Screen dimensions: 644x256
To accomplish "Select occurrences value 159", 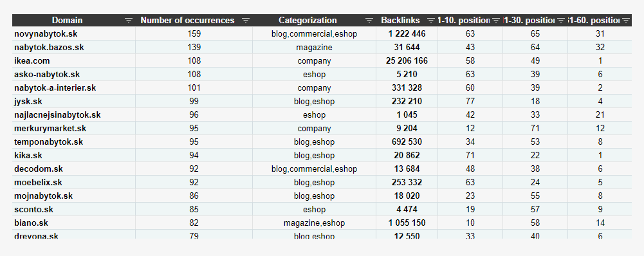I will click(194, 34).
